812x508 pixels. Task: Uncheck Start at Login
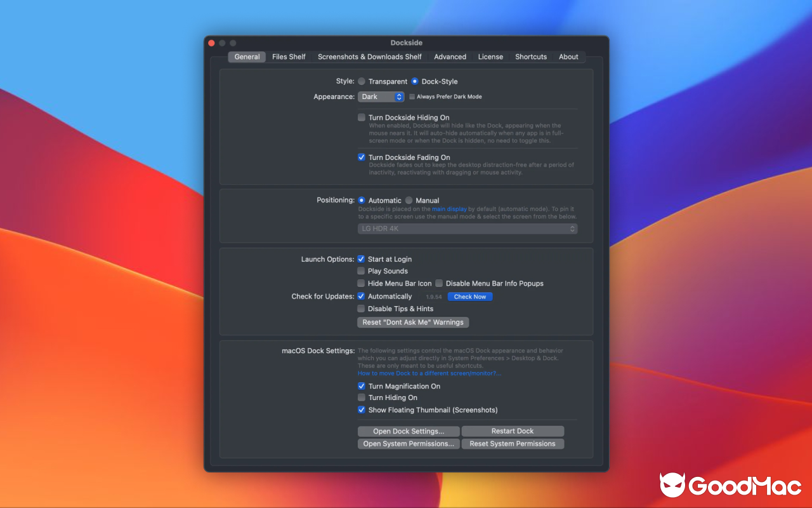[361, 259]
